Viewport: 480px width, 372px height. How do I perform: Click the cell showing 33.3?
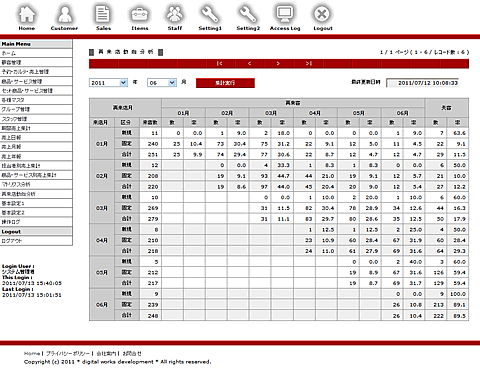click(282, 165)
